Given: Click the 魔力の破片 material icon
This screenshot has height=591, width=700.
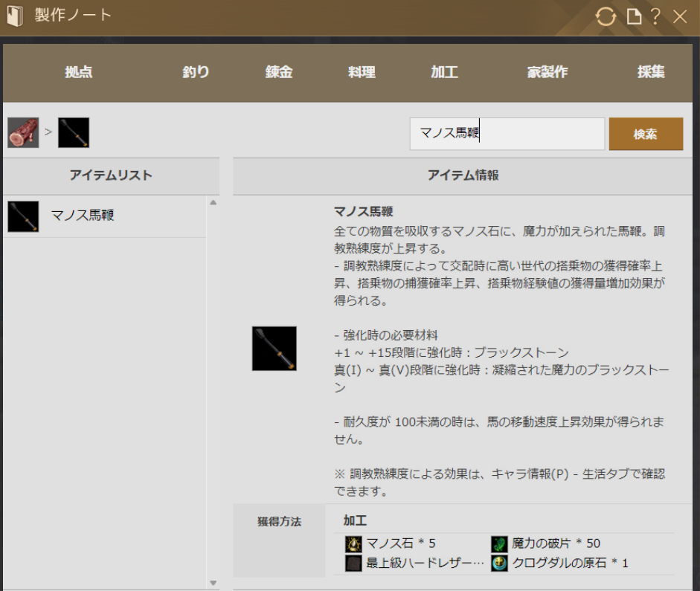Looking at the screenshot, I should [x=499, y=543].
